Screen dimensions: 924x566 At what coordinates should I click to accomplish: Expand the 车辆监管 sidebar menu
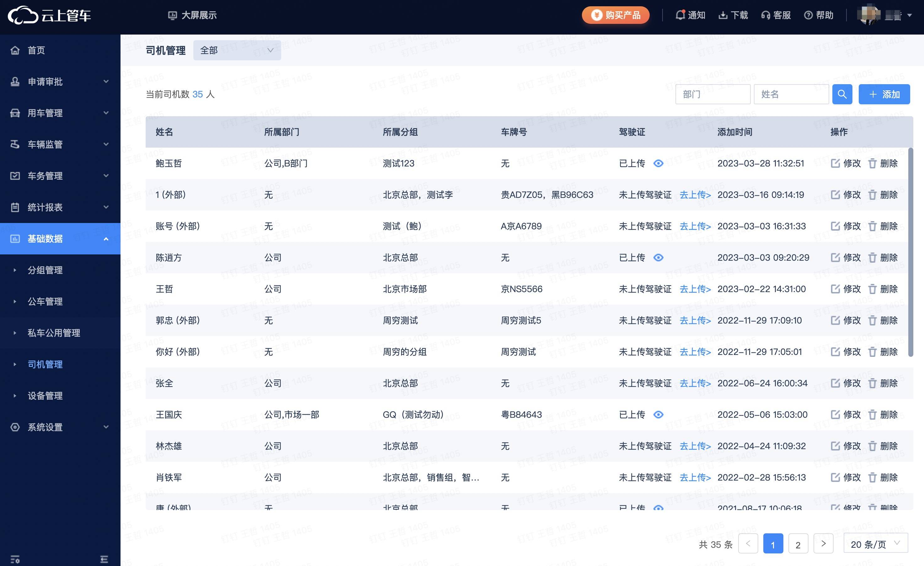click(60, 144)
